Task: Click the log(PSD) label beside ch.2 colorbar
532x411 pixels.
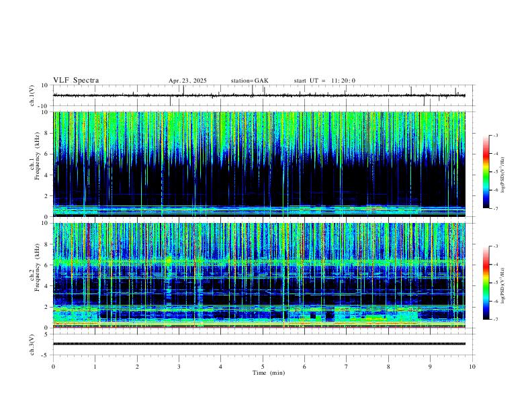Action: [x=502, y=285]
